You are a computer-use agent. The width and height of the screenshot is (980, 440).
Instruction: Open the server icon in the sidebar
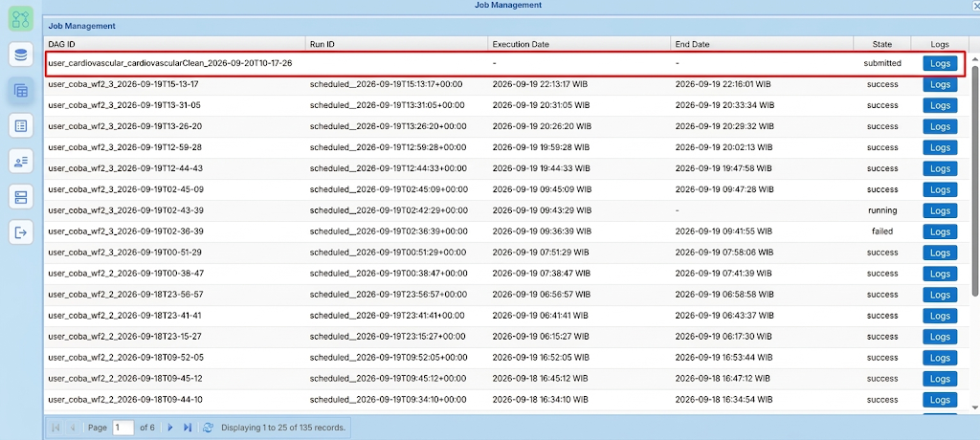21,197
